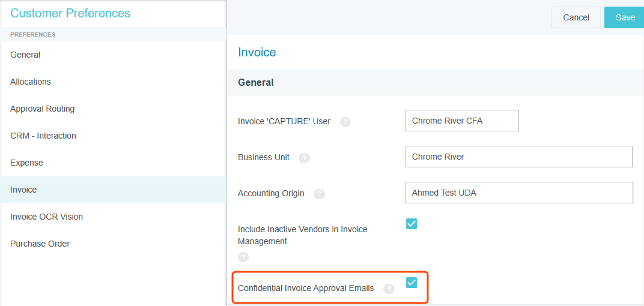This screenshot has height=306, width=644.
Task: Click the Accounting Origin input field
Action: coord(519,193)
